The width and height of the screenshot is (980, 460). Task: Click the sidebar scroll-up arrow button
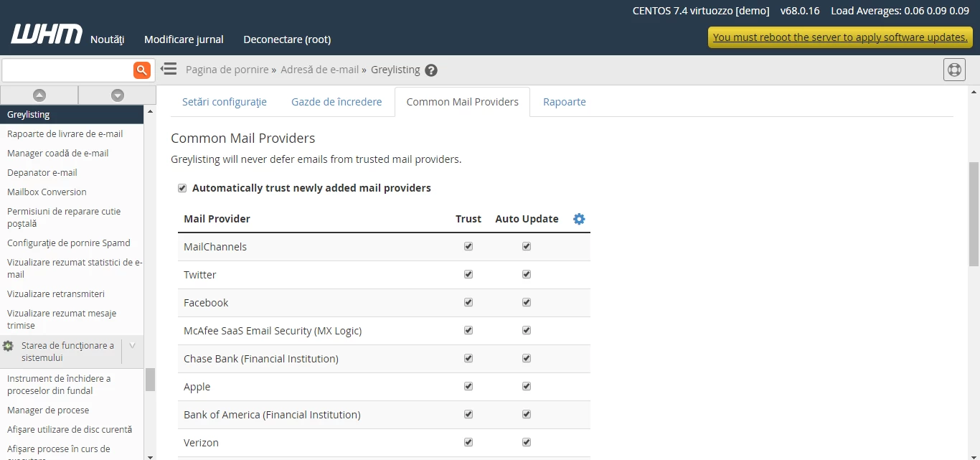coord(39,95)
